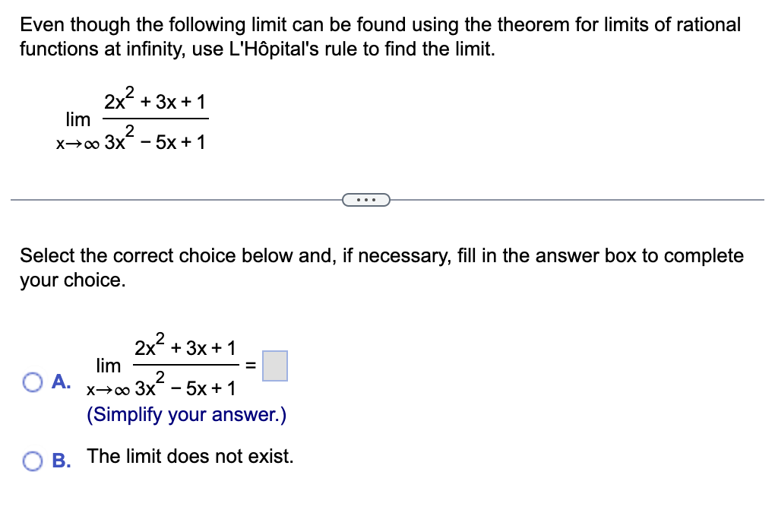Click inside the empty answer box for choice A

point(275,366)
